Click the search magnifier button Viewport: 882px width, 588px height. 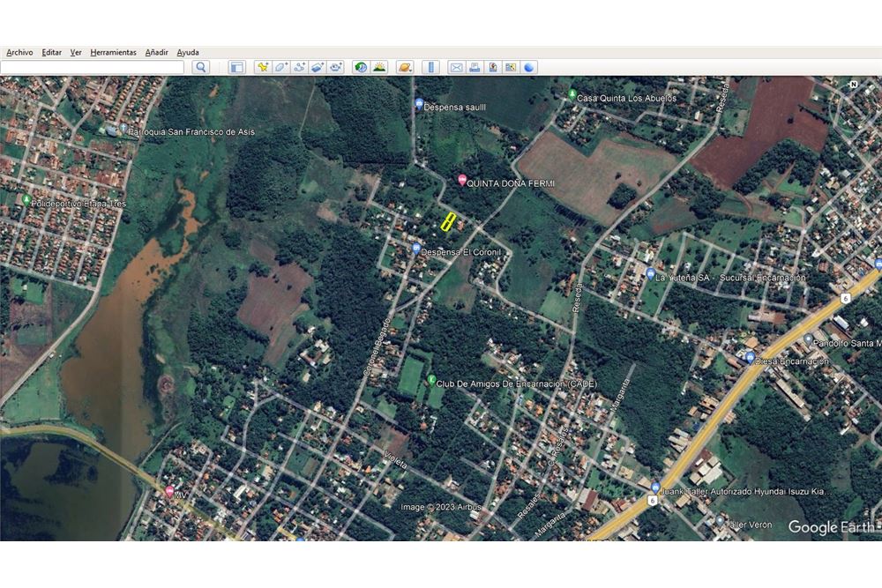click(201, 68)
